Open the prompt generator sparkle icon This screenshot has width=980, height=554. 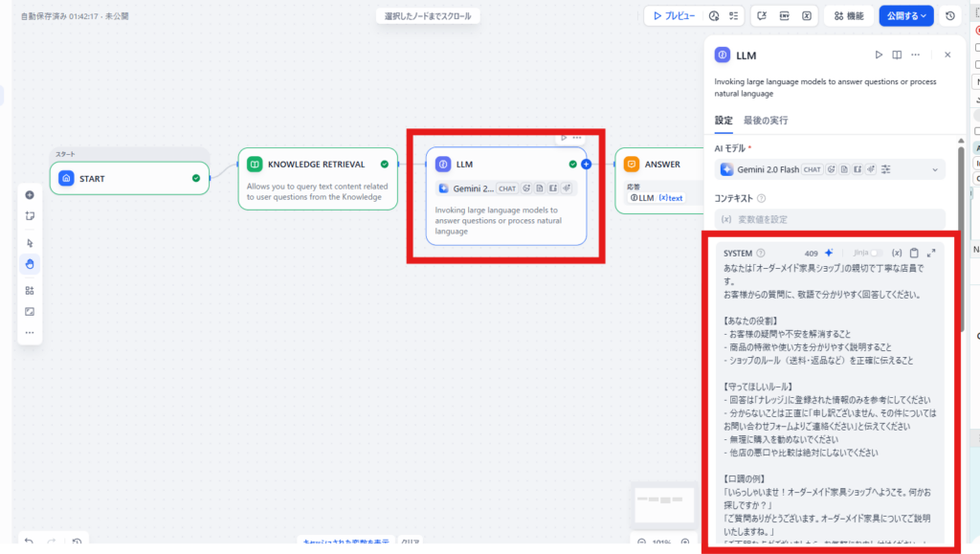pos(829,253)
